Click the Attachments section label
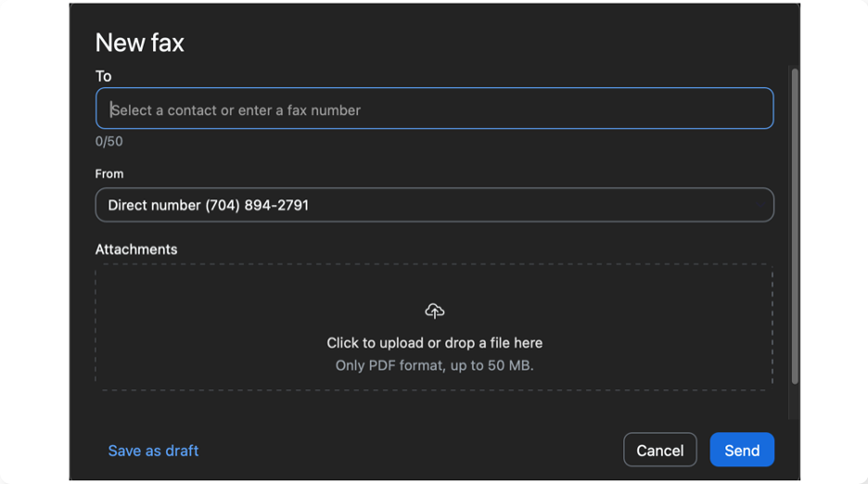The width and height of the screenshot is (868, 484). click(x=135, y=249)
